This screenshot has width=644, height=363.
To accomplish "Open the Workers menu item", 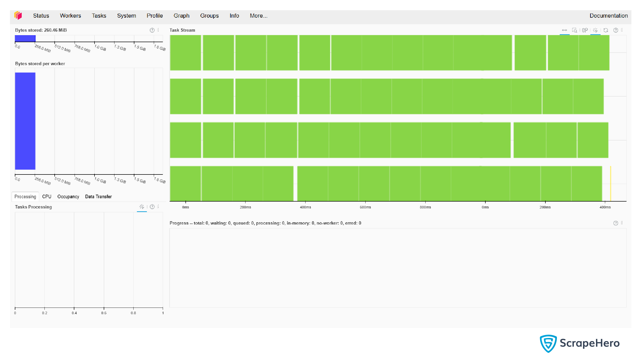I will (70, 16).
